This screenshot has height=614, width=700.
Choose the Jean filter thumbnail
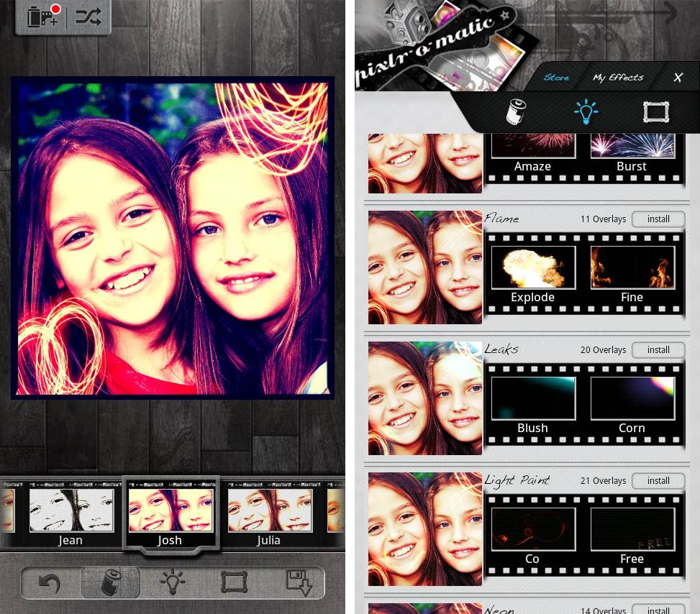click(71, 518)
